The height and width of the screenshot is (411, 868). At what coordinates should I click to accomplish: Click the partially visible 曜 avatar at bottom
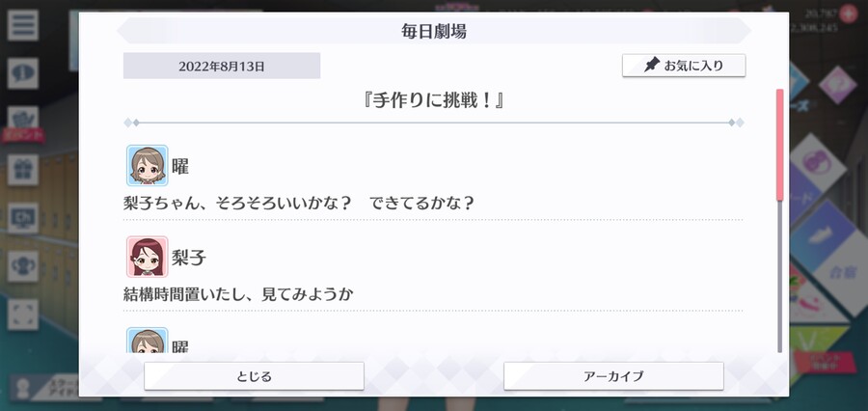point(148,340)
